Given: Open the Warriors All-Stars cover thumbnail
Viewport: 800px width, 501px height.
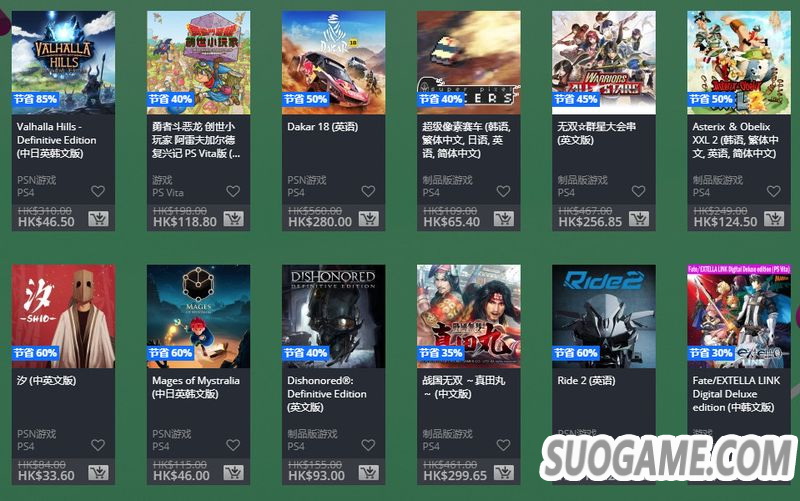Looking at the screenshot, I should [x=604, y=62].
